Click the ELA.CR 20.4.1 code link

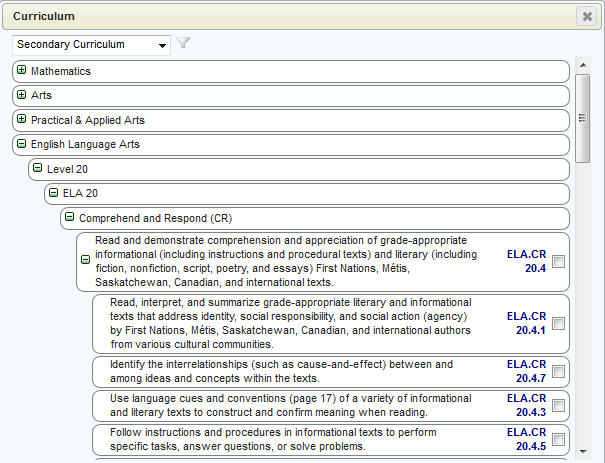(x=525, y=323)
